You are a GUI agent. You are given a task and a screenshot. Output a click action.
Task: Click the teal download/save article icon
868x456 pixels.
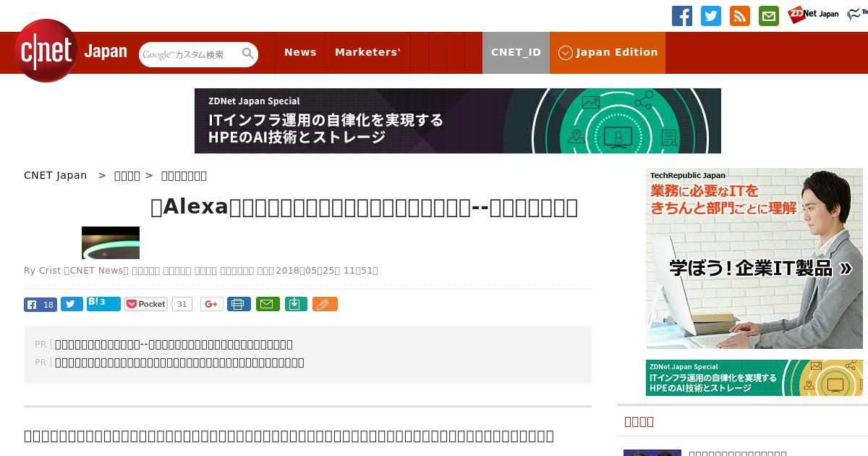(296, 304)
